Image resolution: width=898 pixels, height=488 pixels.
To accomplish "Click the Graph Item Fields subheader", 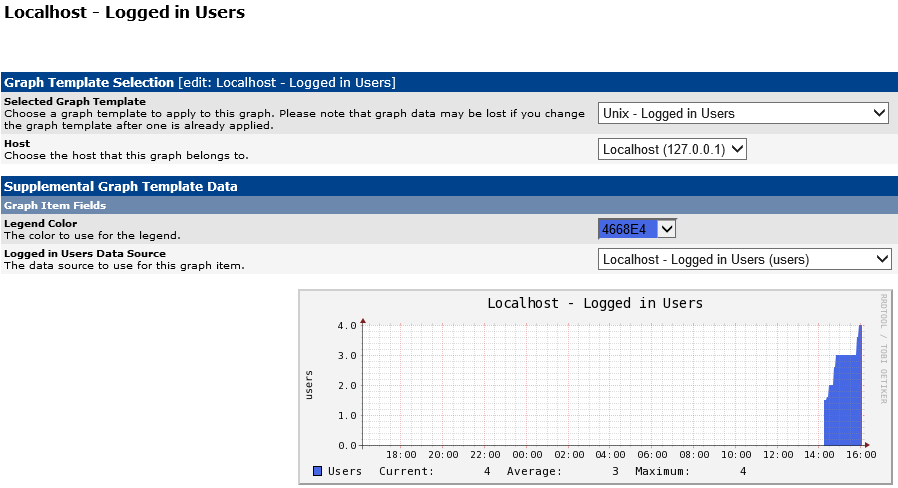I will pyautogui.click(x=55, y=205).
